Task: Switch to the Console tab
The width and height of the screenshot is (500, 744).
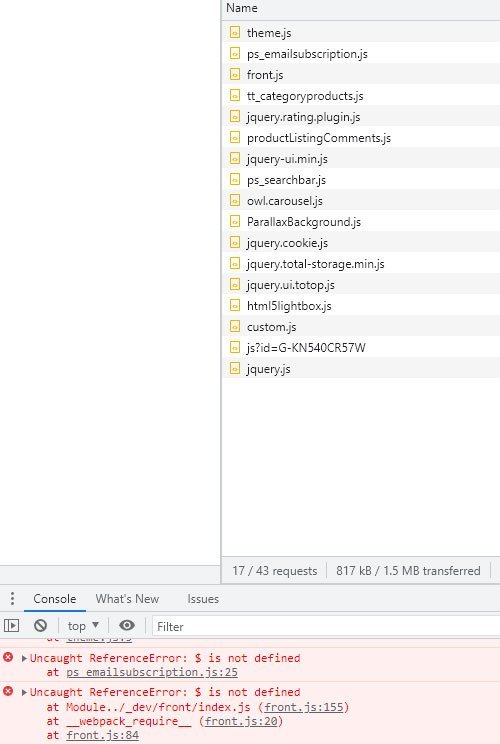Action: pyautogui.click(x=55, y=599)
